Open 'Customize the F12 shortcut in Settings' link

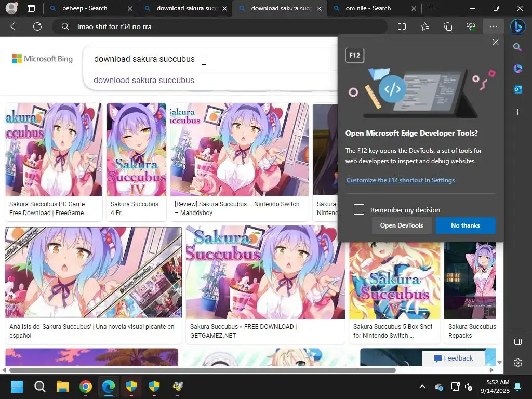tap(401, 180)
